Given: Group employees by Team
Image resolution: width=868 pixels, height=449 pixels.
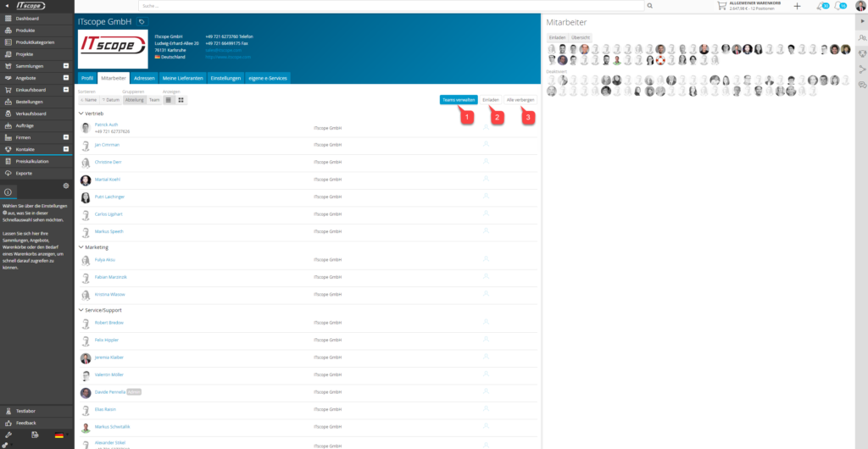Looking at the screenshot, I should click(x=154, y=100).
